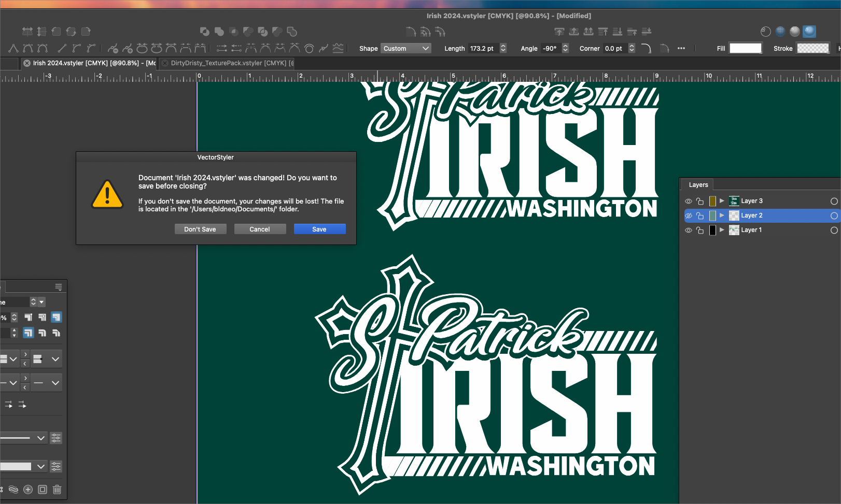The width and height of the screenshot is (841, 504).
Task: Click the Fill color swatch
Action: click(x=745, y=48)
